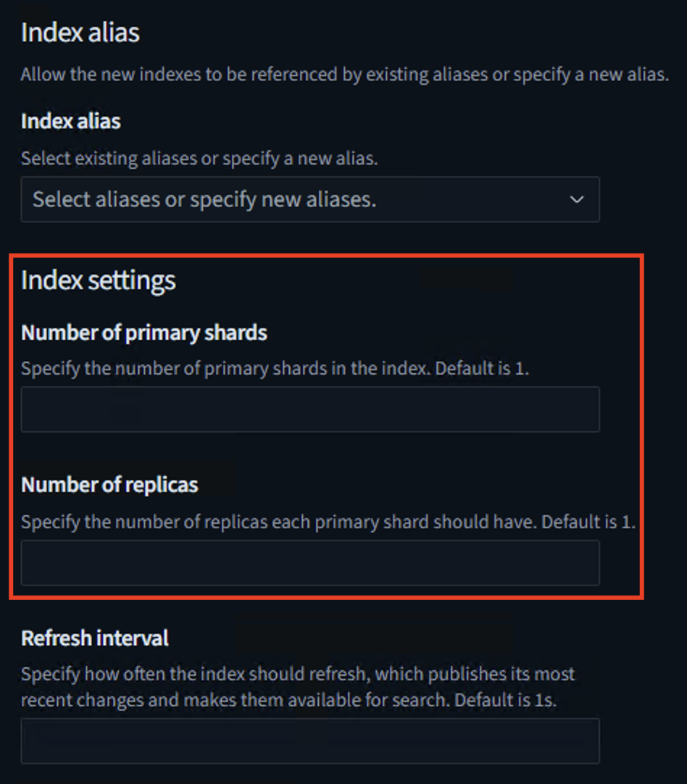Click the Number of primary shards label
687x784 pixels.
[x=144, y=333]
